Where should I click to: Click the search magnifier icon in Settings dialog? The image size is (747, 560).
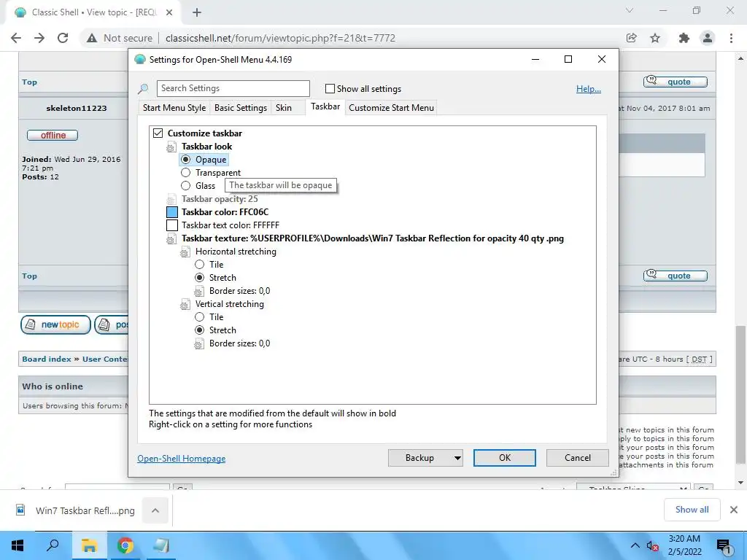[143, 88]
